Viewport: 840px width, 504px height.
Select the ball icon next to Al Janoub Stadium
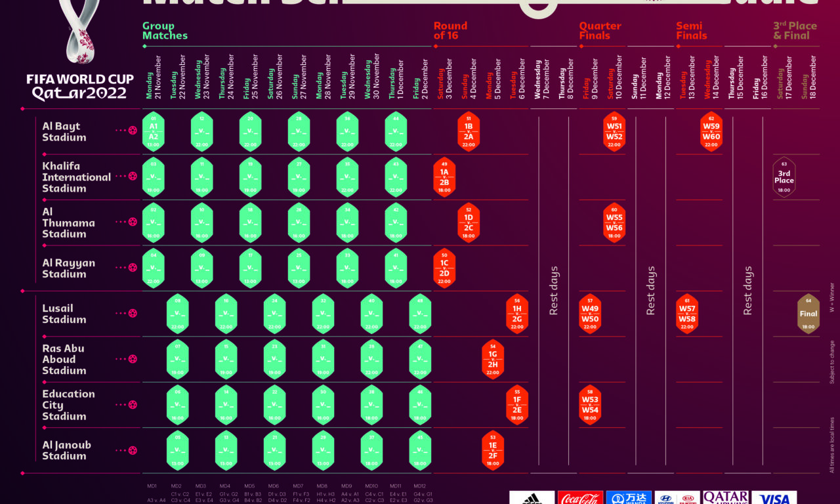(133, 450)
